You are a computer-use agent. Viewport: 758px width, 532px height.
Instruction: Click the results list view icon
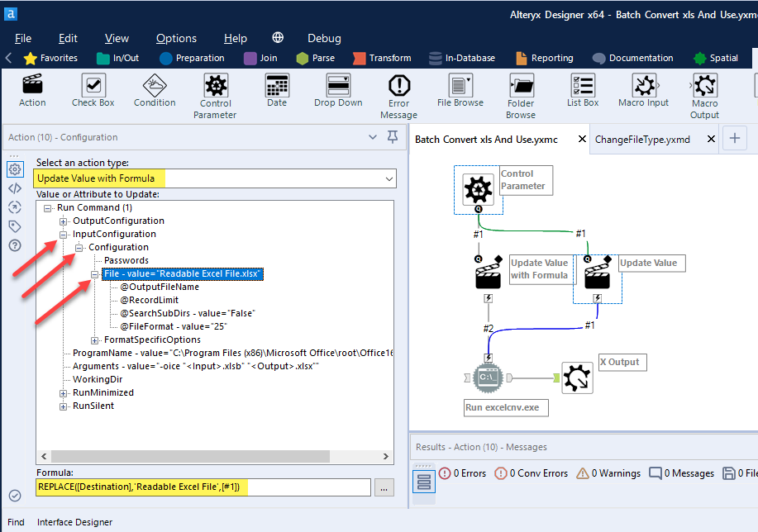(x=424, y=482)
